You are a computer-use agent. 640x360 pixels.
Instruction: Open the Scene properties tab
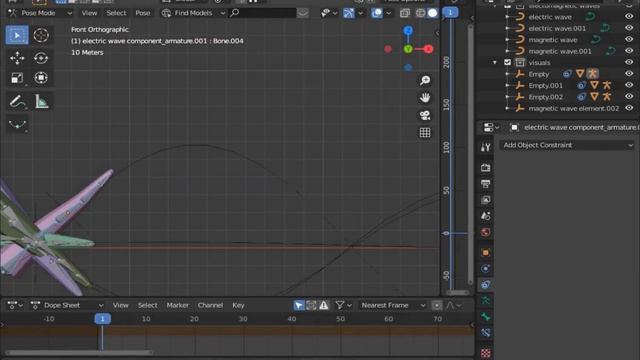pyautogui.click(x=485, y=216)
